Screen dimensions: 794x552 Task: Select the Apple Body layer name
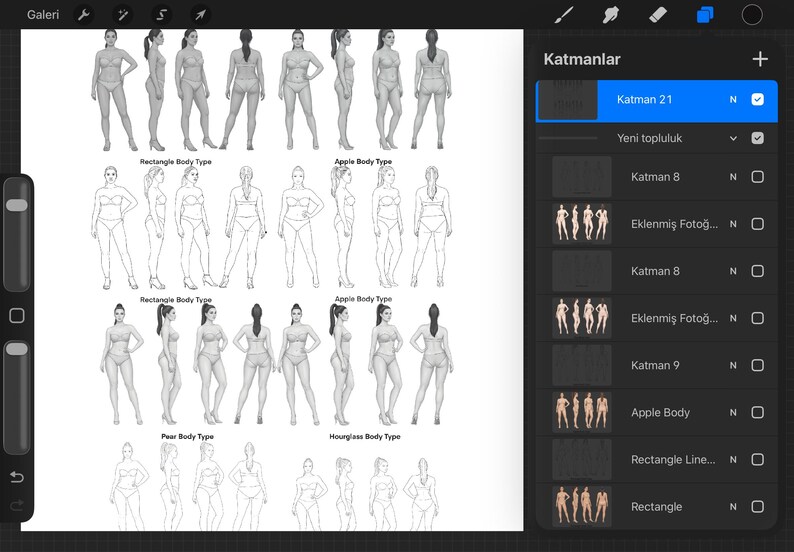coord(660,412)
